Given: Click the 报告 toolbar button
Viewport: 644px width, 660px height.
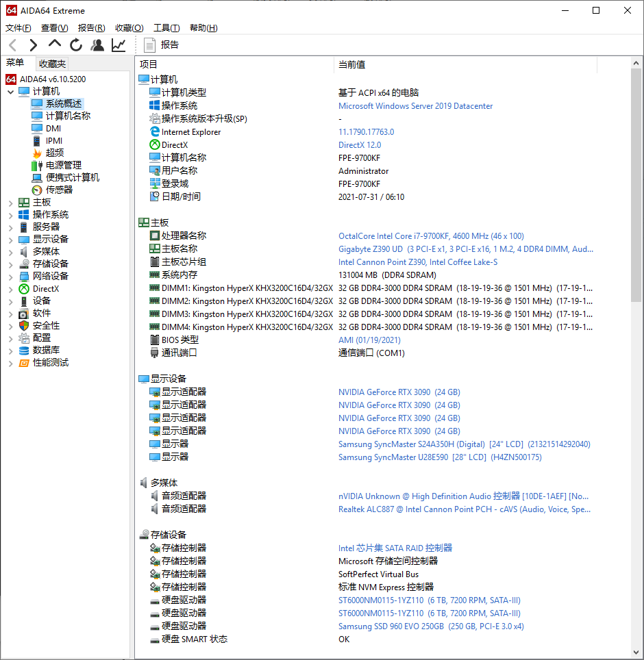Looking at the screenshot, I should coord(161,45).
